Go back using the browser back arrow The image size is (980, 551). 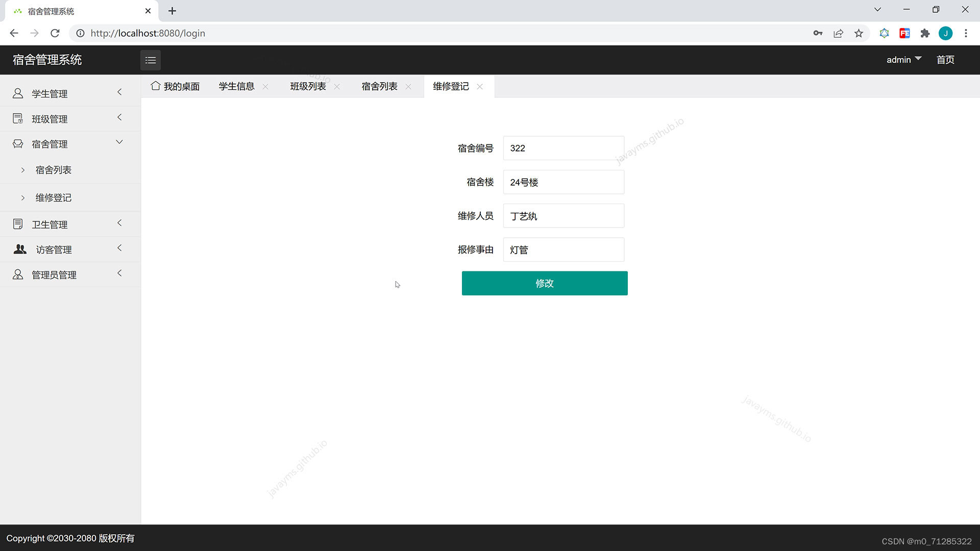[14, 33]
